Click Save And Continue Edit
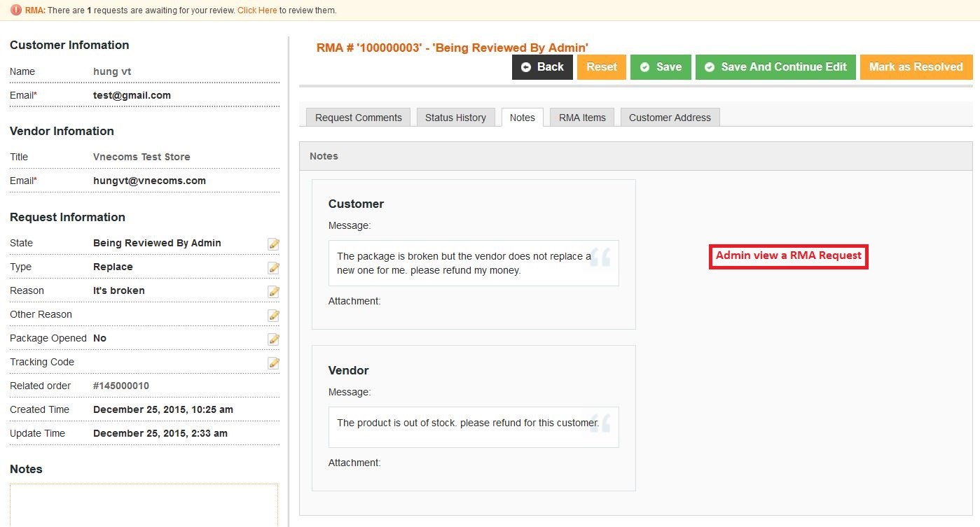 tap(775, 67)
